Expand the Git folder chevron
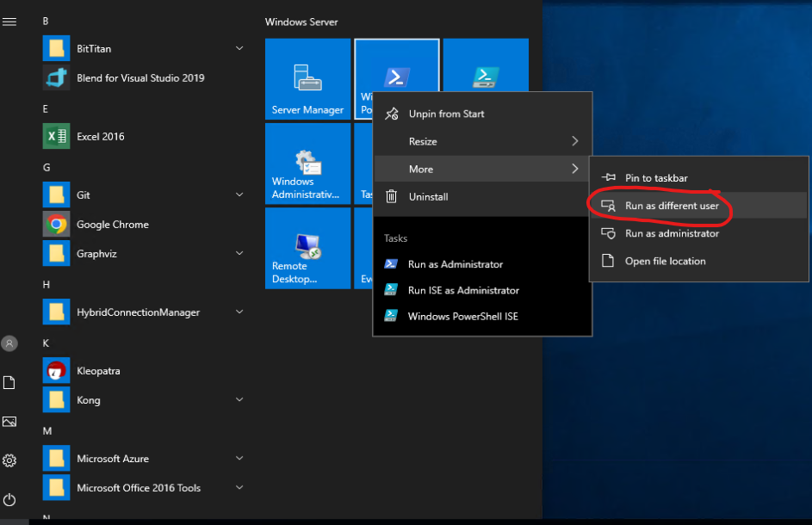This screenshot has width=812, height=525. pyautogui.click(x=239, y=195)
